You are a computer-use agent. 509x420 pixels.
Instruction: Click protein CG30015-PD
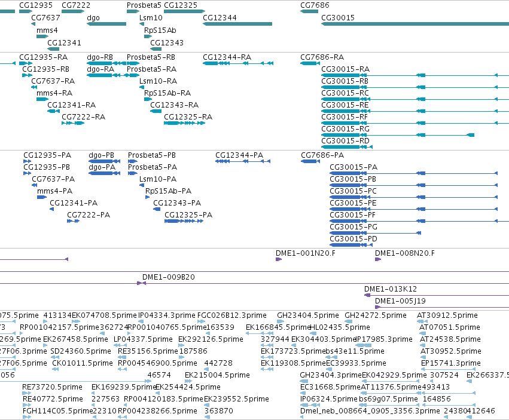tap(353, 239)
